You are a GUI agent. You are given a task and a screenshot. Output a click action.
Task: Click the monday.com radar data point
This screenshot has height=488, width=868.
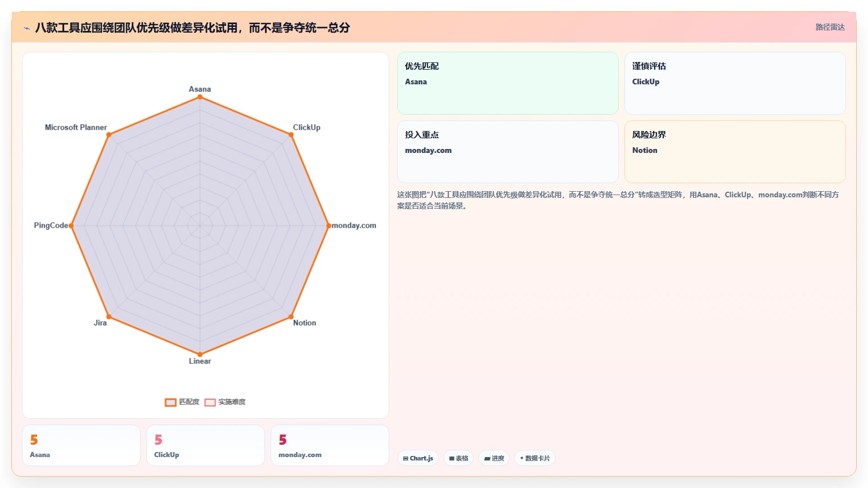click(x=329, y=225)
